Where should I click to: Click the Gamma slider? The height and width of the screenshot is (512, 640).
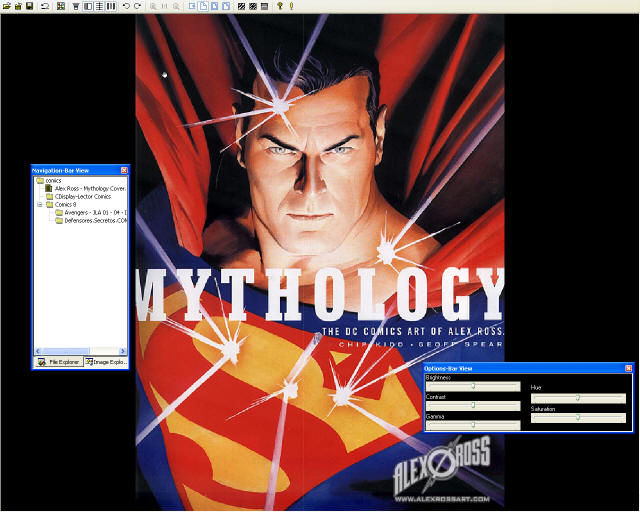click(473, 425)
